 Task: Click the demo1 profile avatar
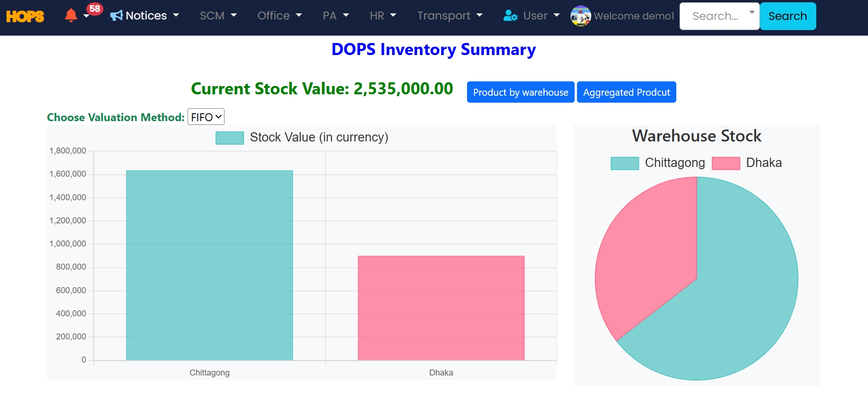(581, 16)
